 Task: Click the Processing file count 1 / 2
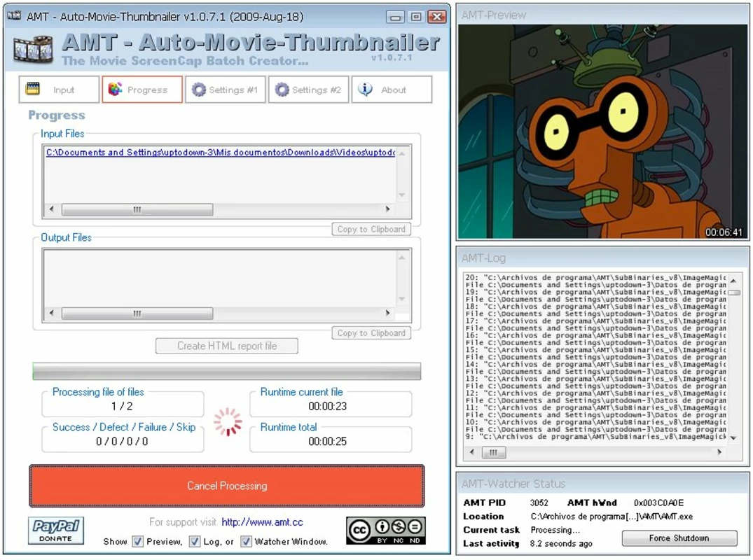[122, 407]
